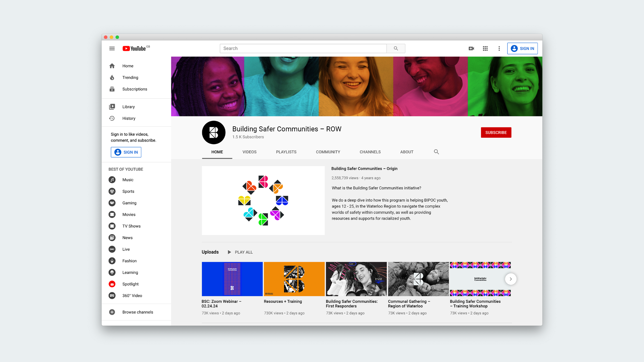Image resolution: width=644 pixels, height=362 pixels.
Task: Click the '1.5 K Subscribers' text
Action: (x=248, y=137)
